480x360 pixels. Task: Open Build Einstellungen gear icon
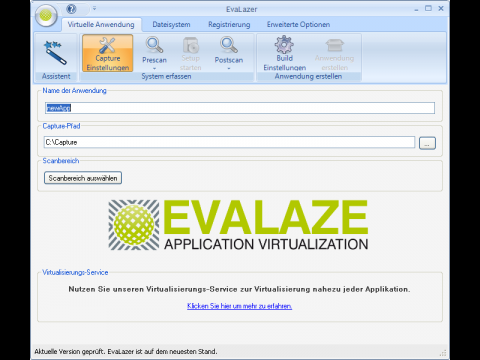[284, 53]
